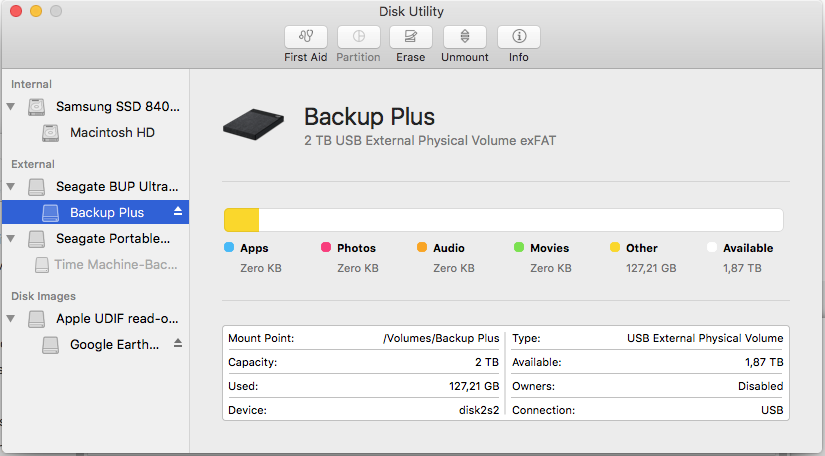Click the Seagate Portable drive icon

36,239
